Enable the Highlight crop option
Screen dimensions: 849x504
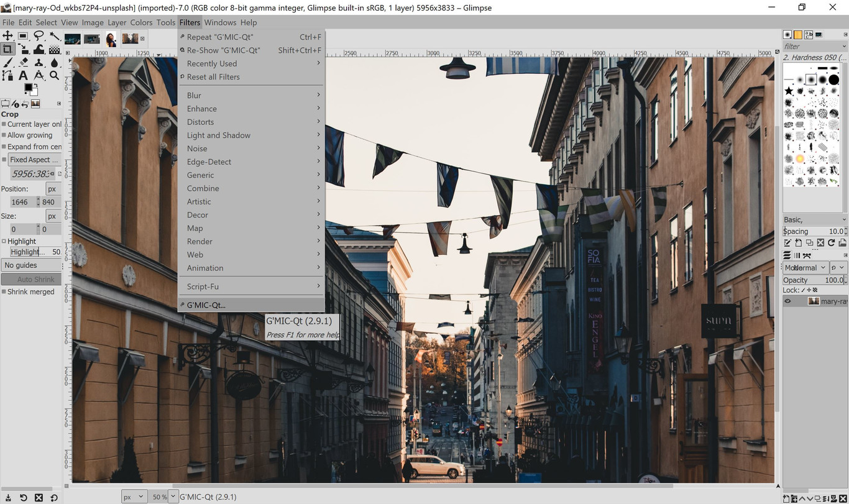(5, 241)
